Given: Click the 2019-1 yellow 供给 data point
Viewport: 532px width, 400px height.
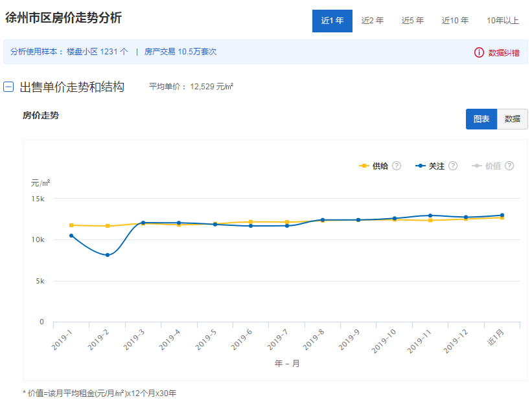Looking at the screenshot, I should pyautogui.click(x=71, y=225).
